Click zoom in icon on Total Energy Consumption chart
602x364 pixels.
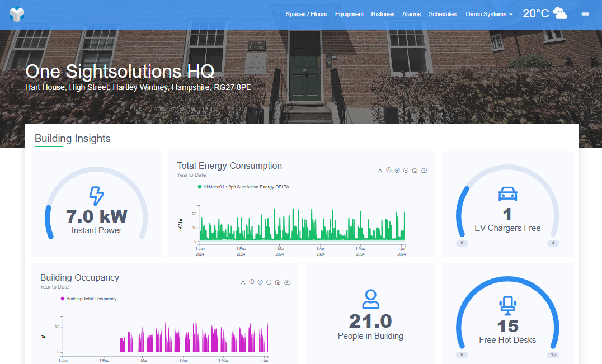coord(397,170)
